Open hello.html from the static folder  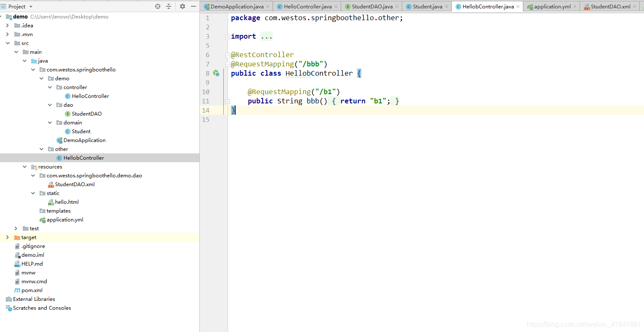(66, 202)
